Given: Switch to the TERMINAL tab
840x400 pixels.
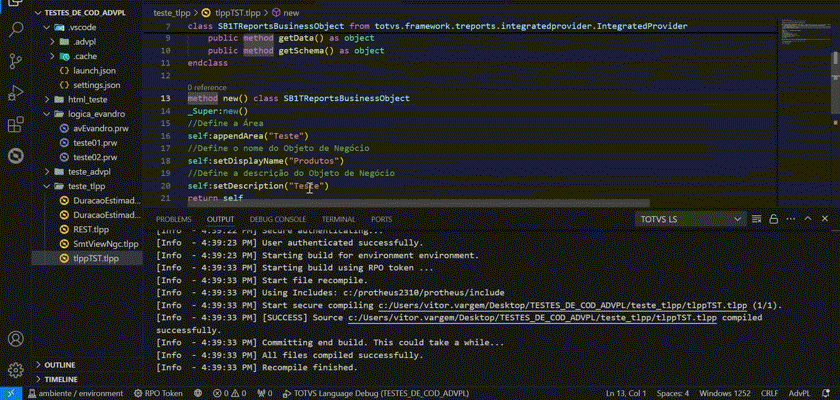Looking at the screenshot, I should pyautogui.click(x=339, y=219).
